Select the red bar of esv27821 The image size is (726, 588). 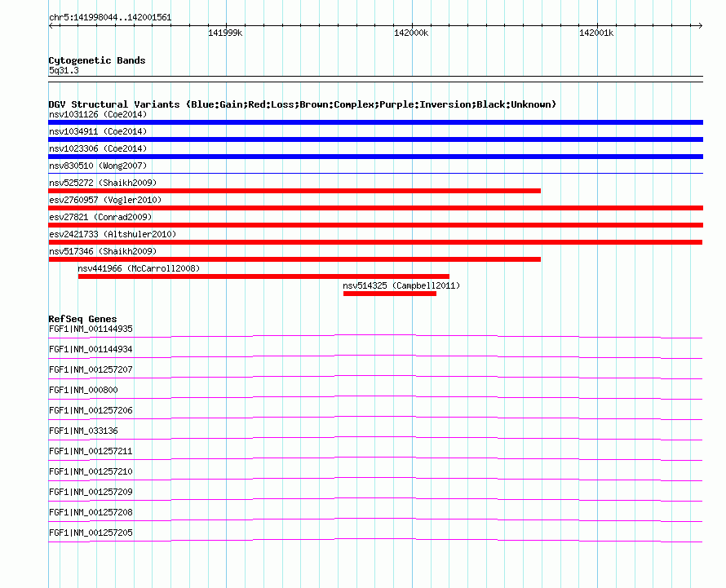375,225
